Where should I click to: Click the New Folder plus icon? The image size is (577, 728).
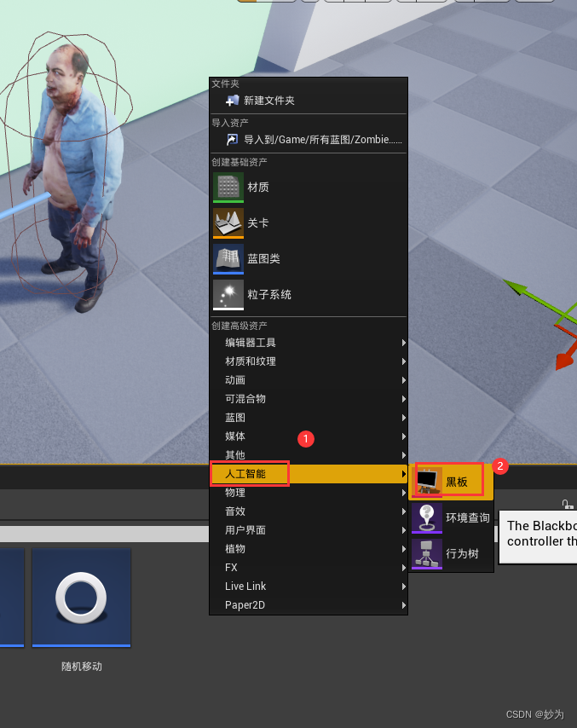(232, 101)
